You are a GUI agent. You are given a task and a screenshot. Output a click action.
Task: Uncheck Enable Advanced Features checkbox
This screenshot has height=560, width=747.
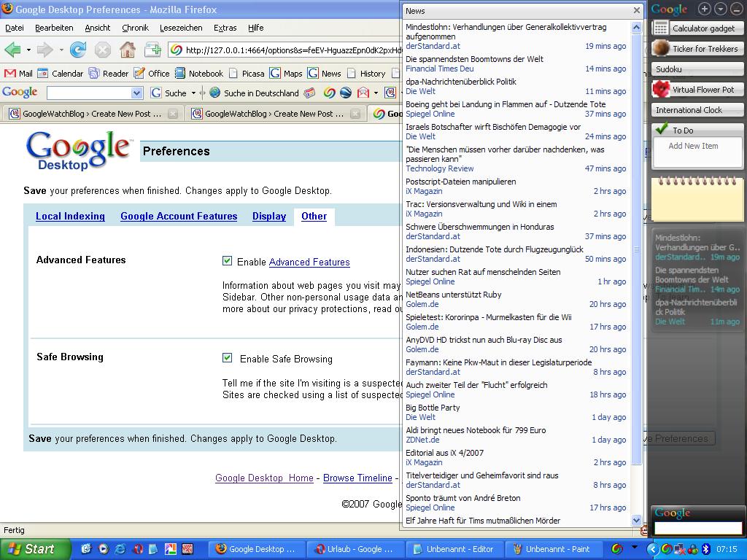[x=228, y=261]
